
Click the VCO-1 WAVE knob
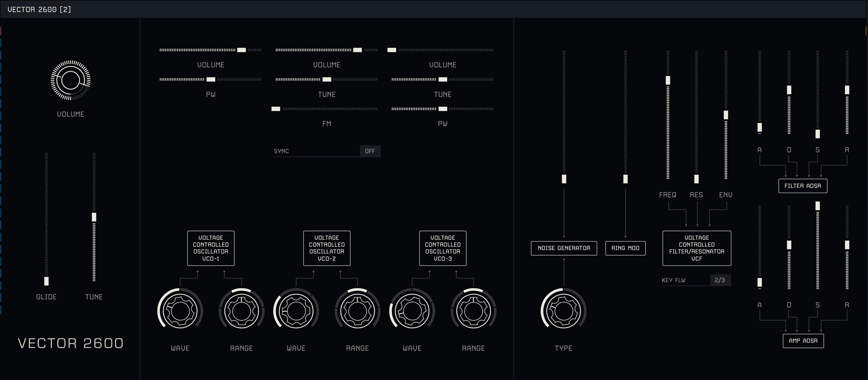[180, 310]
